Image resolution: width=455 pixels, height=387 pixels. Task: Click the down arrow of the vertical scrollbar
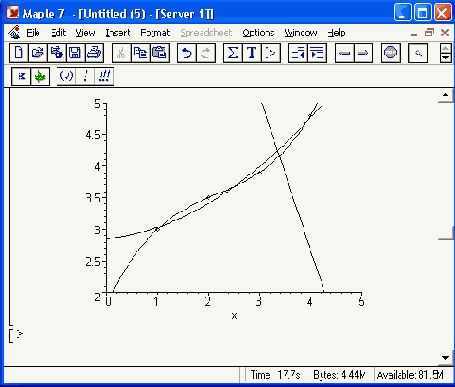click(x=446, y=358)
